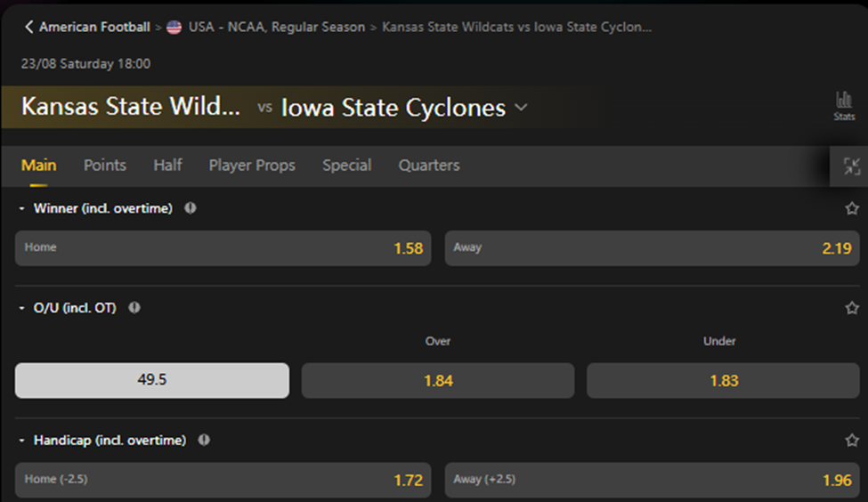Click the USA flag icon in breadcrumb
The height and width of the screenshot is (502, 868).
click(x=174, y=27)
